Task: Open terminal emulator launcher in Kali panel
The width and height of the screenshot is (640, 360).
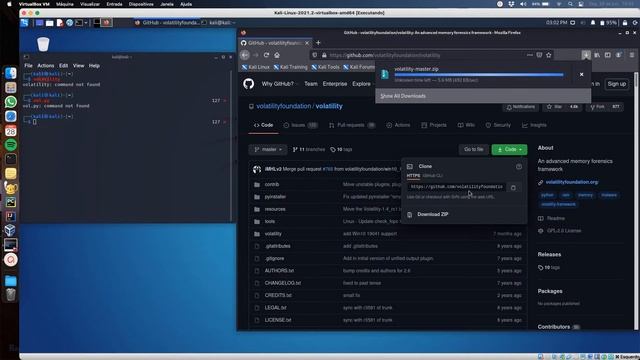Action: [x=79, y=23]
